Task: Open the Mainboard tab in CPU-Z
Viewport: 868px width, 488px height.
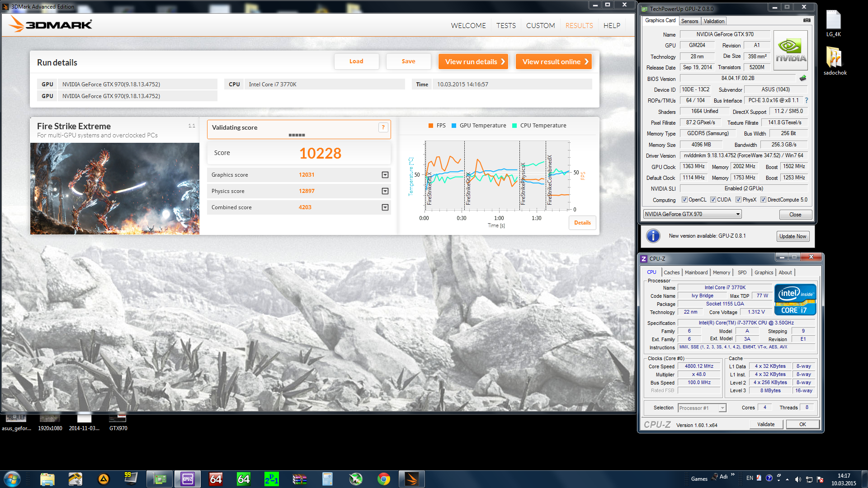Action: (696, 272)
